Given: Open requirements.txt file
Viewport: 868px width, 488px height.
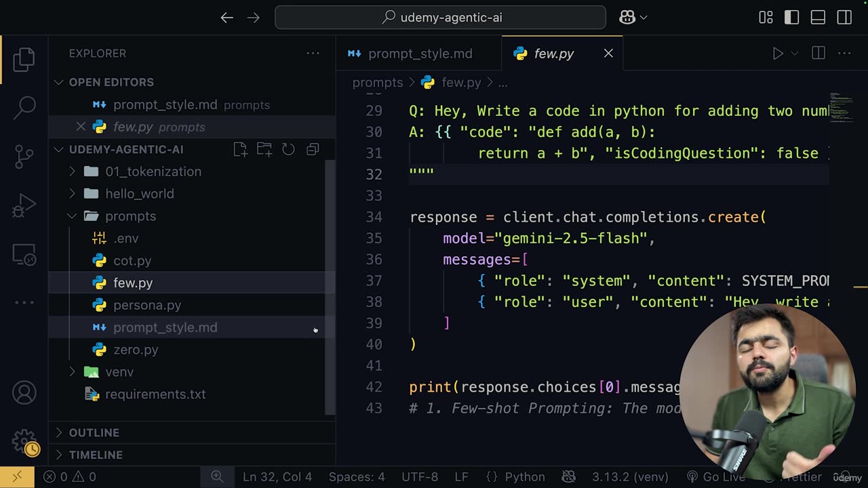Looking at the screenshot, I should point(189,394).
